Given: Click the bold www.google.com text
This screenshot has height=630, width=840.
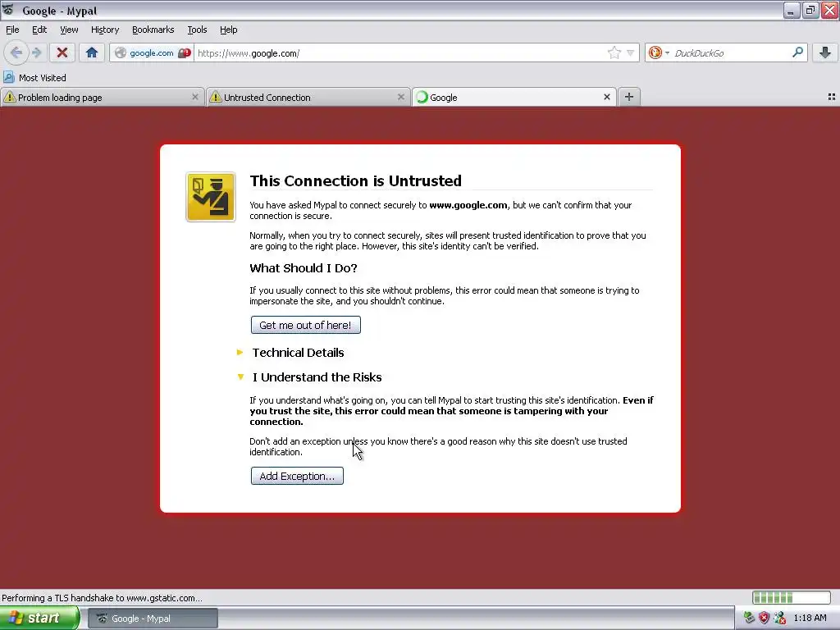Looking at the screenshot, I should pyautogui.click(x=468, y=204).
